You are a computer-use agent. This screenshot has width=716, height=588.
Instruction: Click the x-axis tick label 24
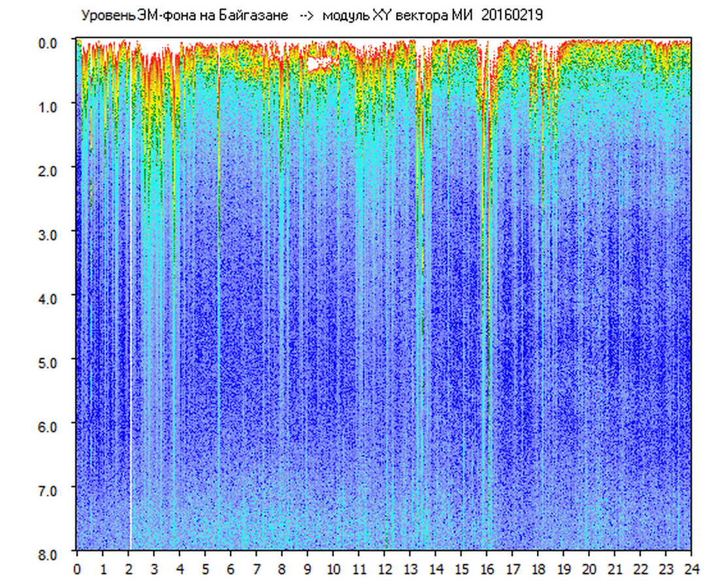691,569
